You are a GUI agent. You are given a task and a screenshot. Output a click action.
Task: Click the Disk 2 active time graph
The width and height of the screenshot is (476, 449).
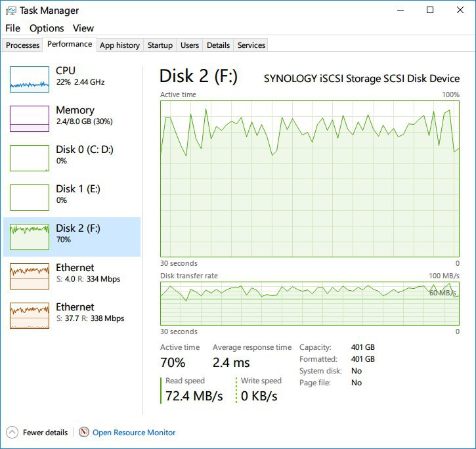(x=309, y=179)
